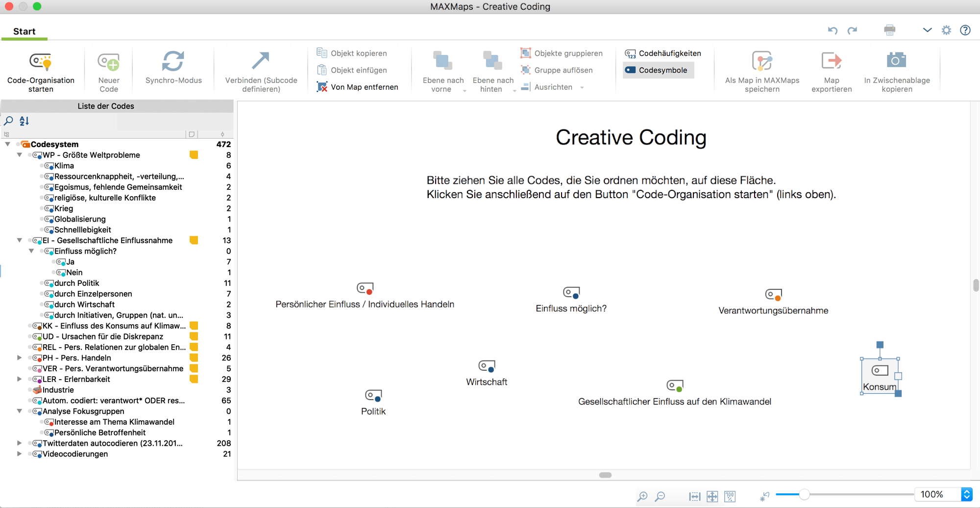Fit whole map to window icon

click(x=712, y=496)
